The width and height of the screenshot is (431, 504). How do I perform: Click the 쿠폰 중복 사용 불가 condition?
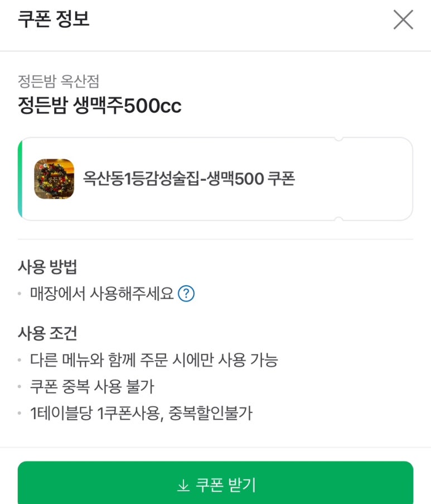click(x=92, y=386)
